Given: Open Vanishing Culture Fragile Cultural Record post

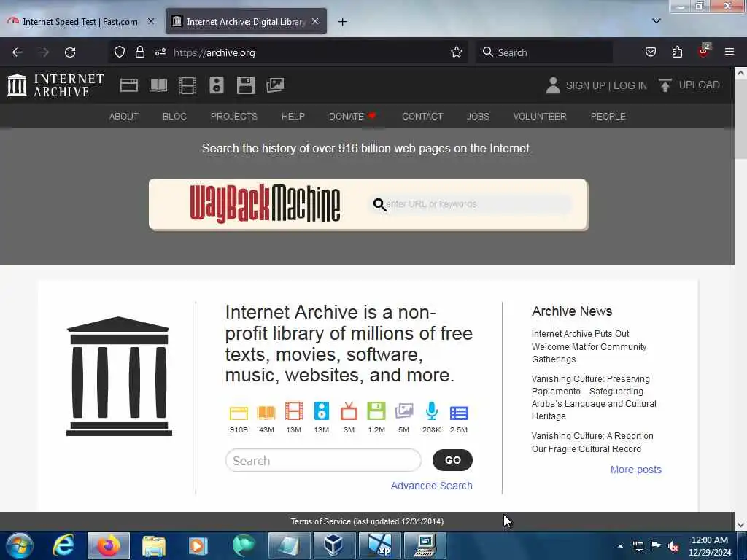Looking at the screenshot, I should click(x=592, y=443).
